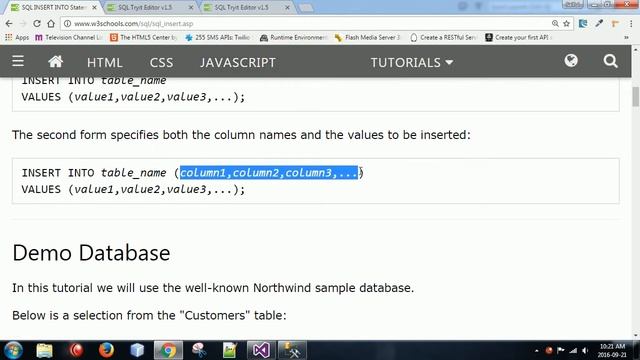Open Firefox from taskbar
Viewport: 640px width, 360px height.
point(107,350)
